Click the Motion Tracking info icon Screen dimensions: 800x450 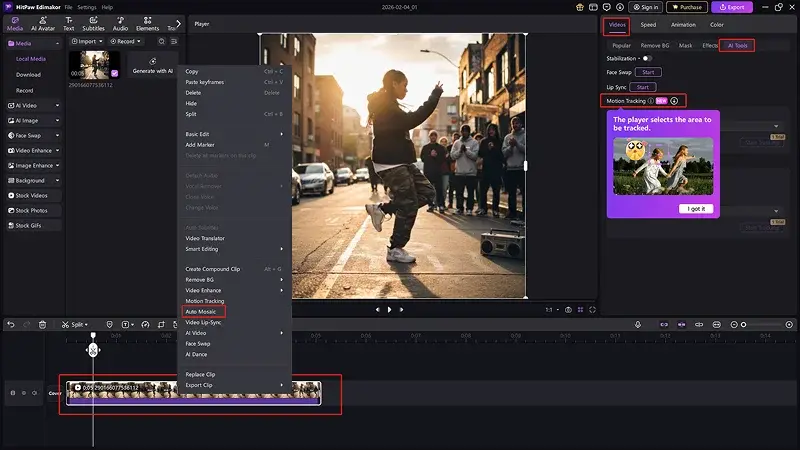pyautogui.click(x=651, y=101)
